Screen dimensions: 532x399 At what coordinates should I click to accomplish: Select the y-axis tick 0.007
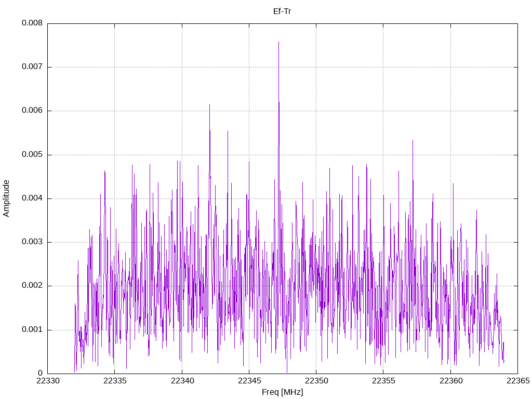(32, 67)
